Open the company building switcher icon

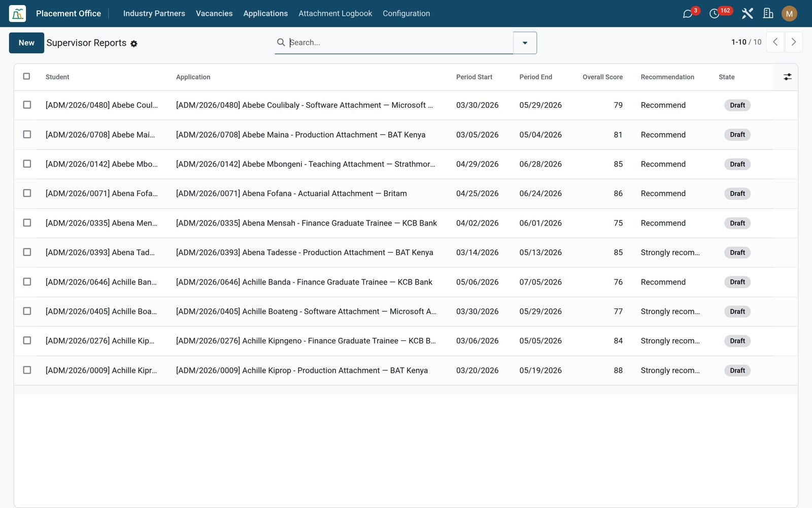(768, 14)
